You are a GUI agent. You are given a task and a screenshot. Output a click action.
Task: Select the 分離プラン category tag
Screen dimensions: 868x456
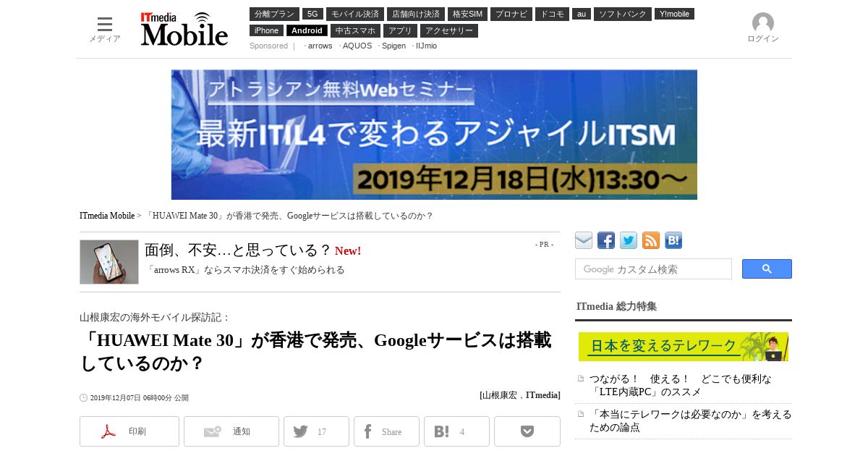pyautogui.click(x=274, y=14)
